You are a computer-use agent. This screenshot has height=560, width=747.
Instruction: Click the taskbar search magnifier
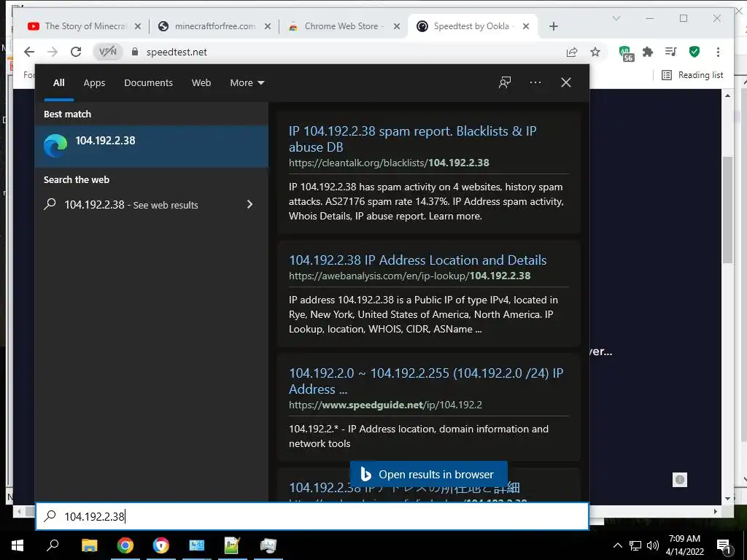tap(53, 545)
